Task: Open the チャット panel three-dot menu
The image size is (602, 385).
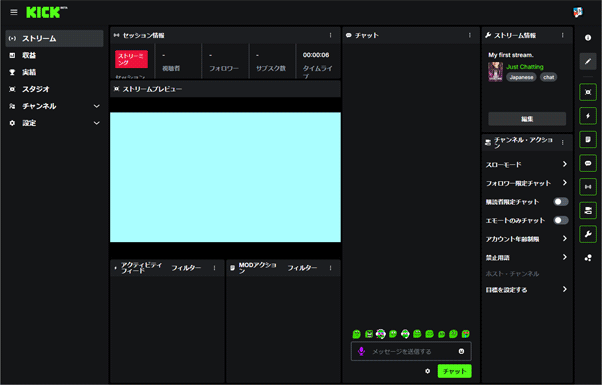Action: tap(470, 35)
